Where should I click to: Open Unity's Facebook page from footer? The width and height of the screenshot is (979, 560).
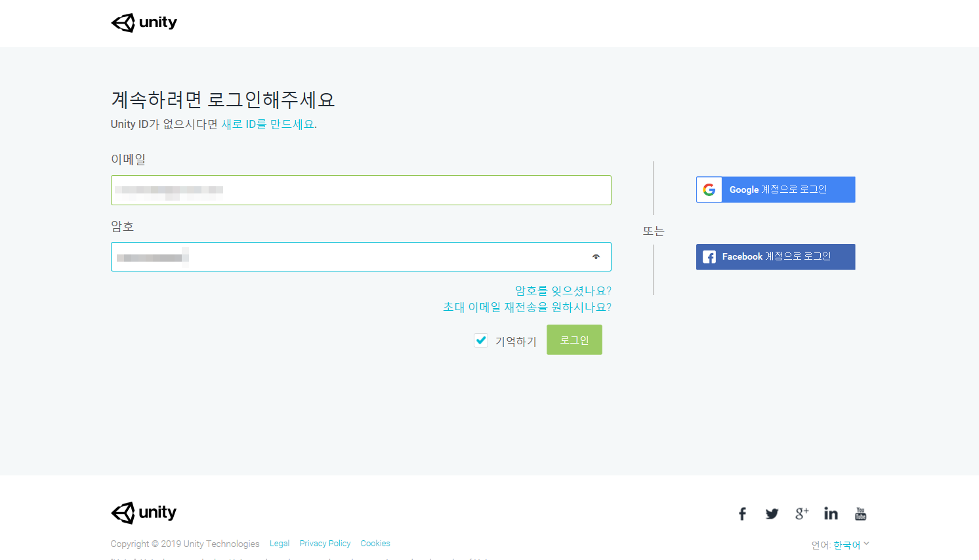pos(742,513)
